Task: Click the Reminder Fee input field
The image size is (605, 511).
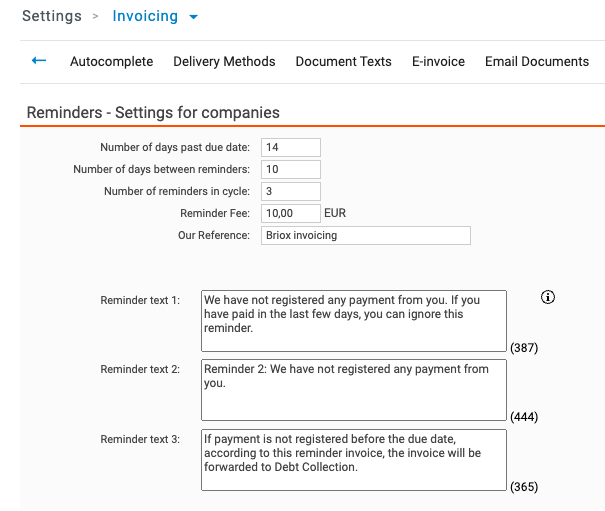Action: 290,214
